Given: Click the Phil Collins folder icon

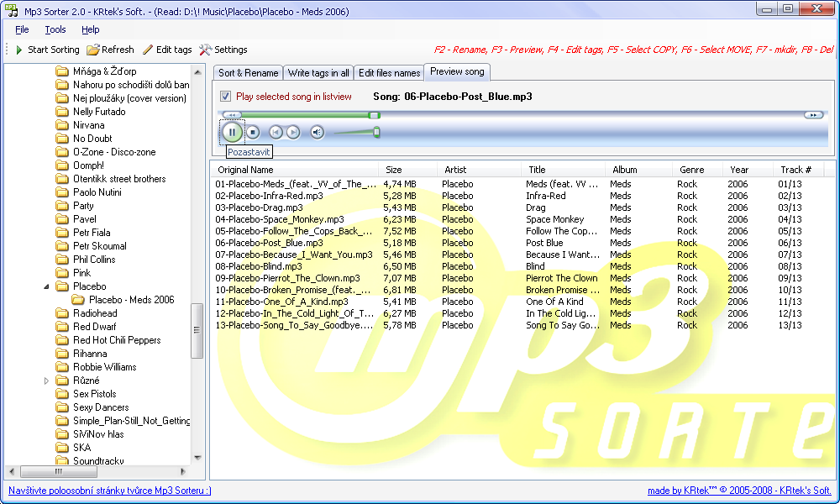Looking at the screenshot, I should tap(63, 260).
